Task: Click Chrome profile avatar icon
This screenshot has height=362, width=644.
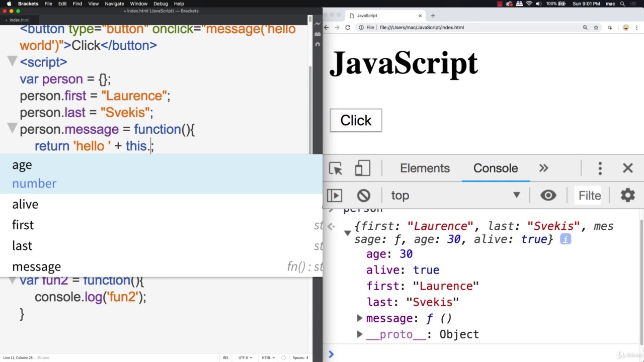Action: tap(626, 28)
